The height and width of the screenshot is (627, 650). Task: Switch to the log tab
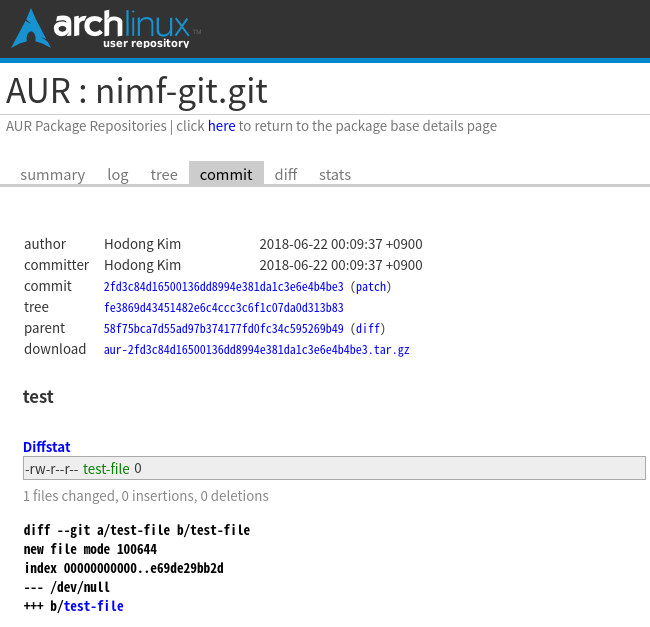pos(118,174)
